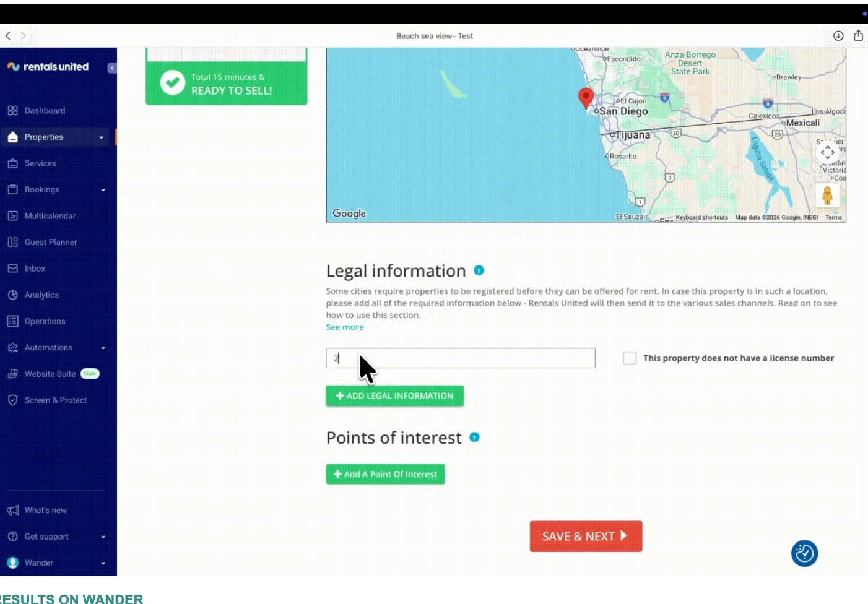Open the floating tasks widget button
868x604 pixels.
click(x=804, y=553)
